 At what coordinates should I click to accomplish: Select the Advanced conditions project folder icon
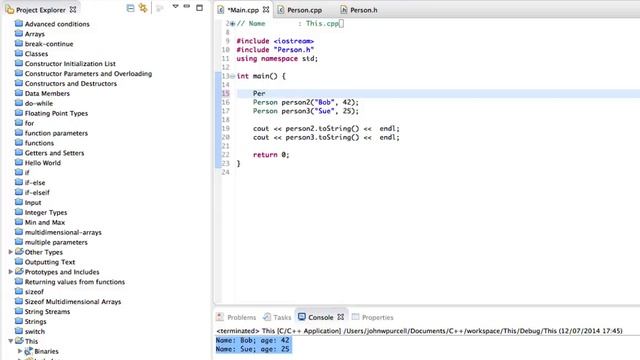pos(19,23)
